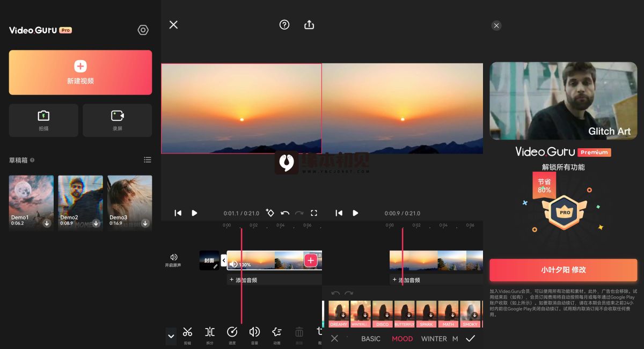Viewport: 644px width, 349px height.
Task: Redo the edit beside the fullscreen icon
Action: [x=299, y=213]
